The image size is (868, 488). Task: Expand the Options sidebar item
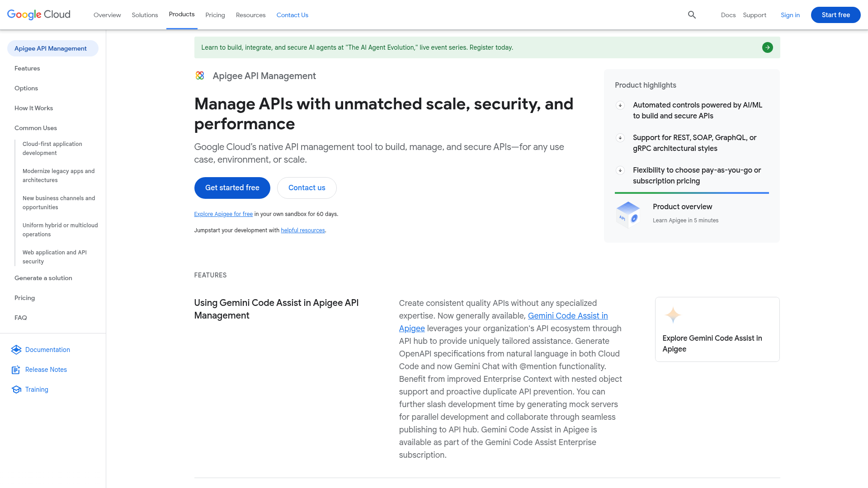[x=26, y=88]
